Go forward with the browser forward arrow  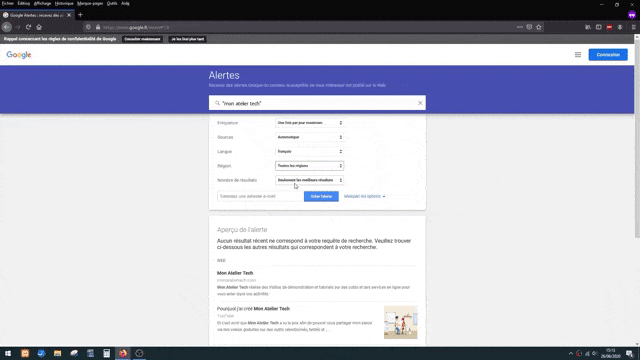tap(18, 27)
